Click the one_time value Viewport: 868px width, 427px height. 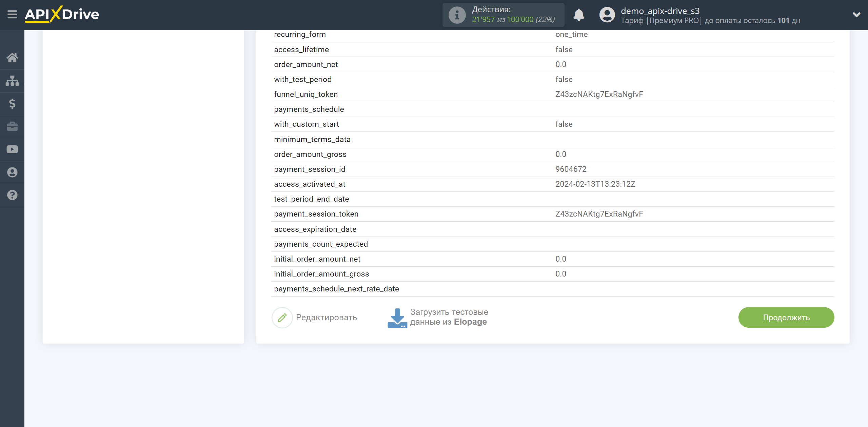click(572, 35)
